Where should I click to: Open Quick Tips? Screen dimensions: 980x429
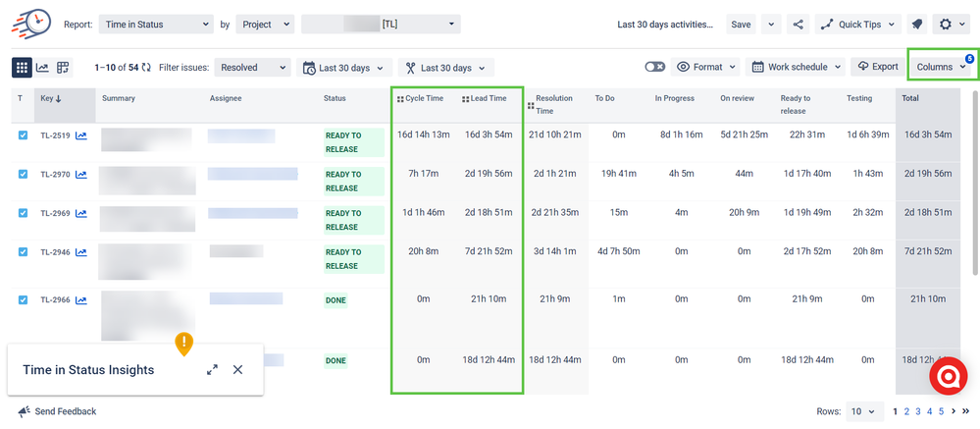[858, 25]
